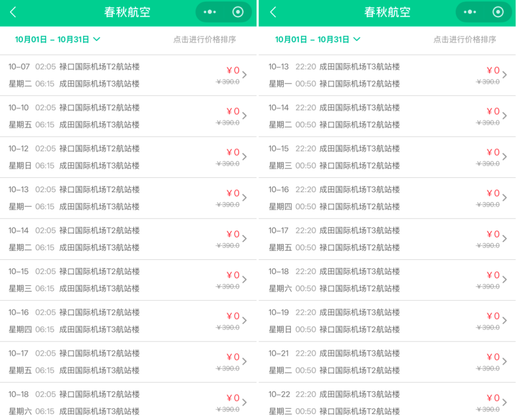Select ¥0 price of 10-21 星期二 flight
This screenshot has height=420, width=516.
(x=493, y=357)
